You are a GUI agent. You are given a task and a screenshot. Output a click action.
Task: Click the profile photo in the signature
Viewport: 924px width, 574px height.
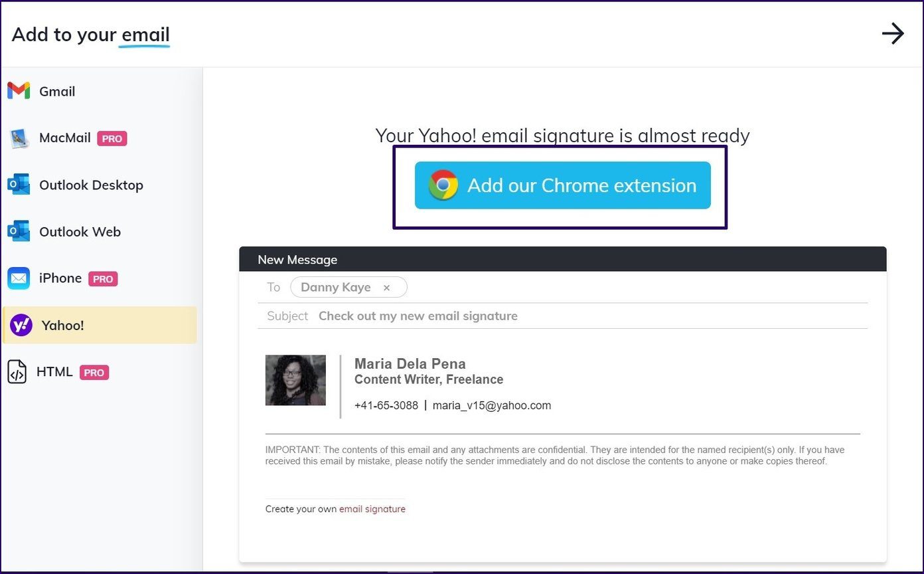pos(295,380)
